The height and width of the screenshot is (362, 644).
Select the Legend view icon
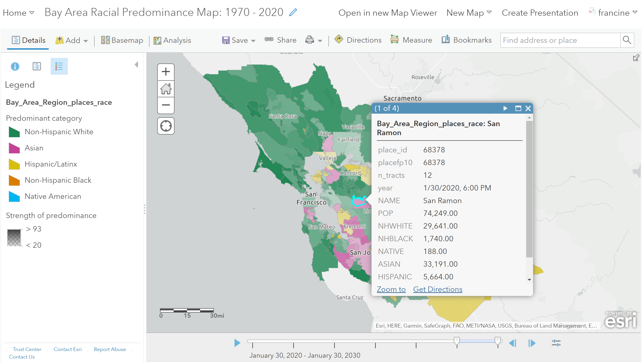pos(59,66)
